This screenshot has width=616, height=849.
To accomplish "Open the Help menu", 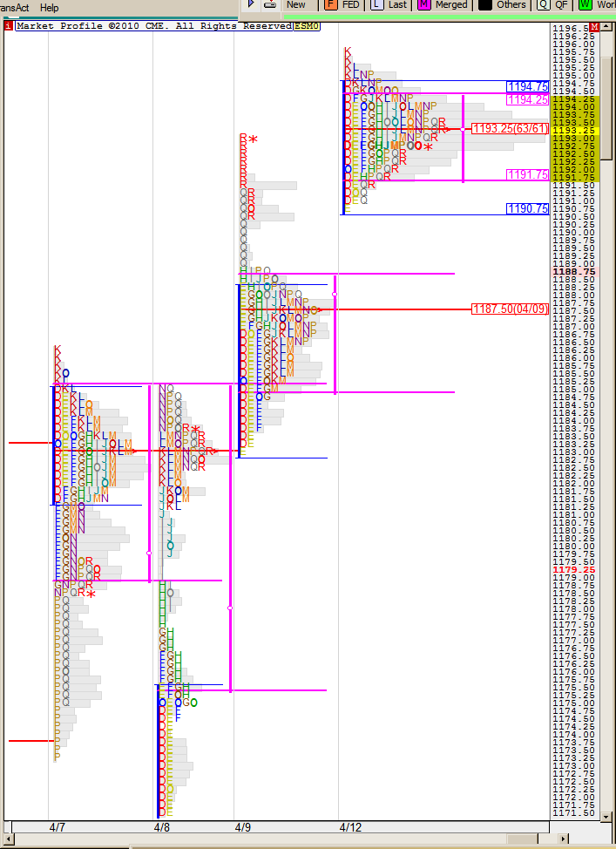I will pos(50,7).
